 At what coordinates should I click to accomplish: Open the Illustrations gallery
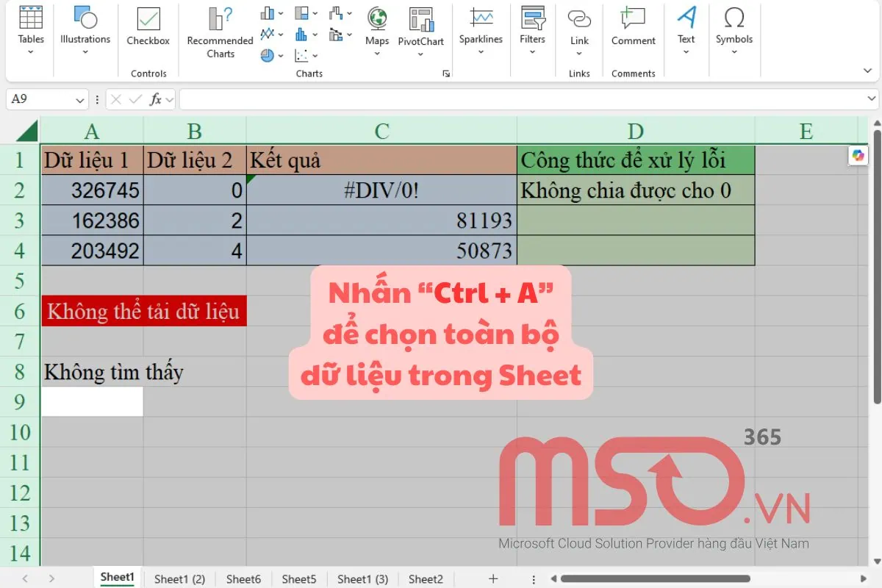(85, 29)
